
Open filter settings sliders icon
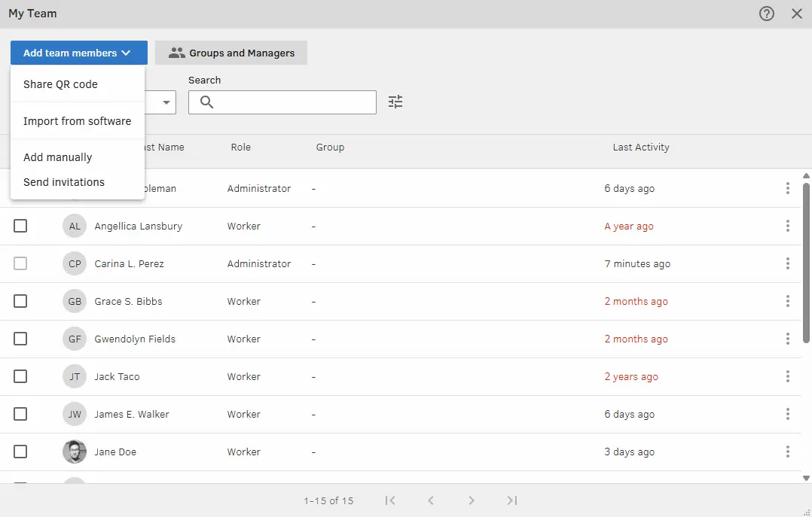coord(395,102)
